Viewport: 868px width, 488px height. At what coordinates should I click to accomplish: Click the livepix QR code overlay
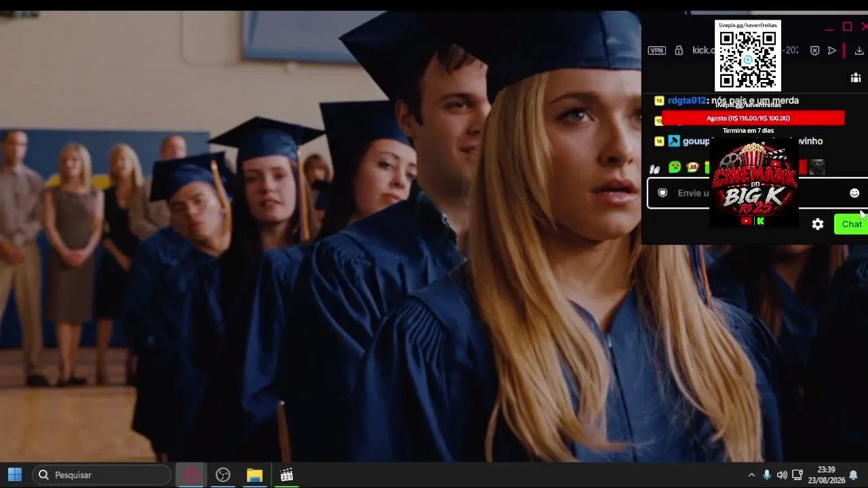(x=748, y=56)
